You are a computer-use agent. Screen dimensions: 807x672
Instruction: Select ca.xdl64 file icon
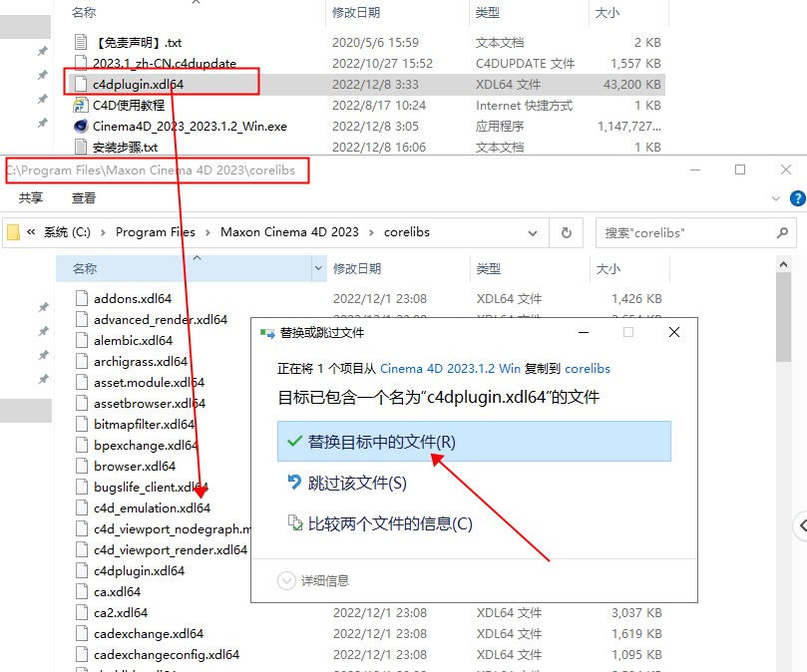[x=82, y=591]
